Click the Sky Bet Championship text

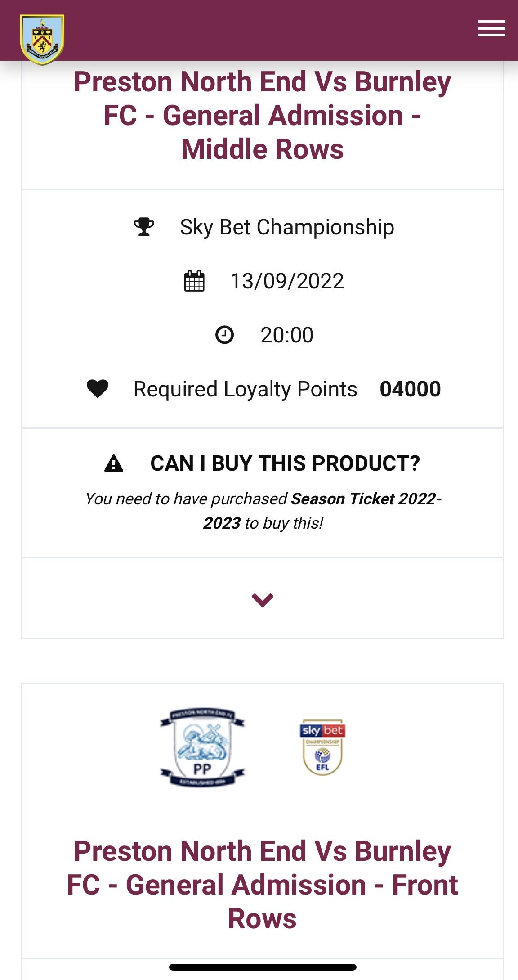(x=287, y=227)
